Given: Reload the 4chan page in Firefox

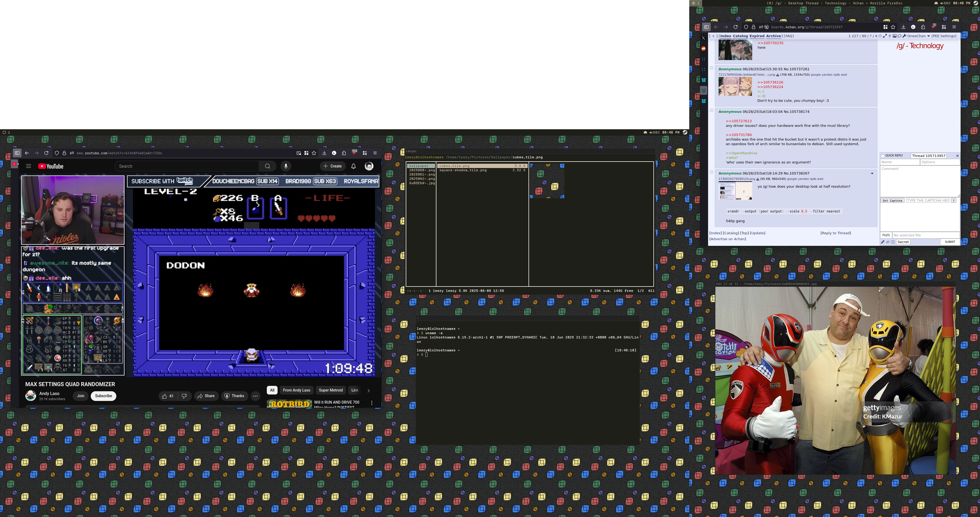Looking at the screenshot, I should 735,27.
